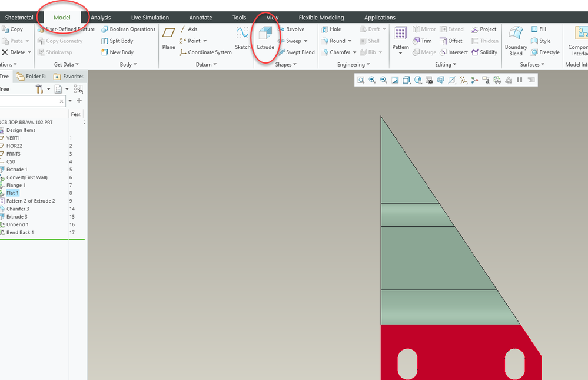Toggle datum display filters icon
This screenshot has height=380, width=588.
[x=463, y=80]
